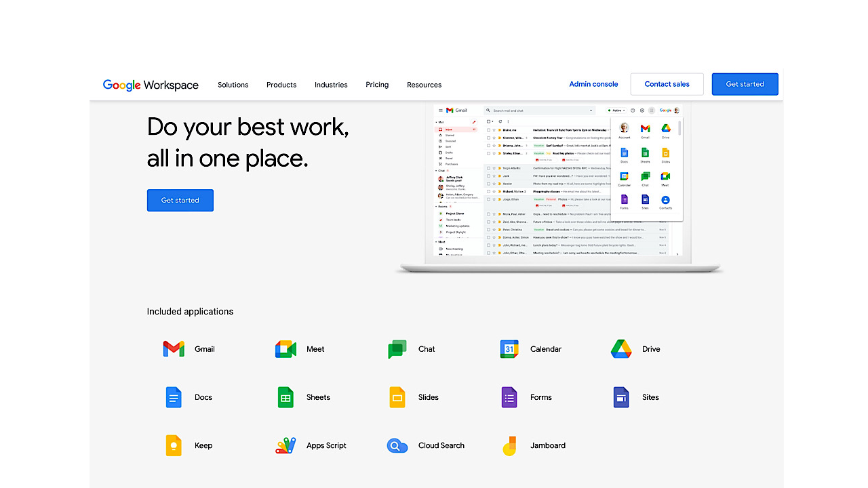Open Calendar from the included applications

[x=531, y=349]
